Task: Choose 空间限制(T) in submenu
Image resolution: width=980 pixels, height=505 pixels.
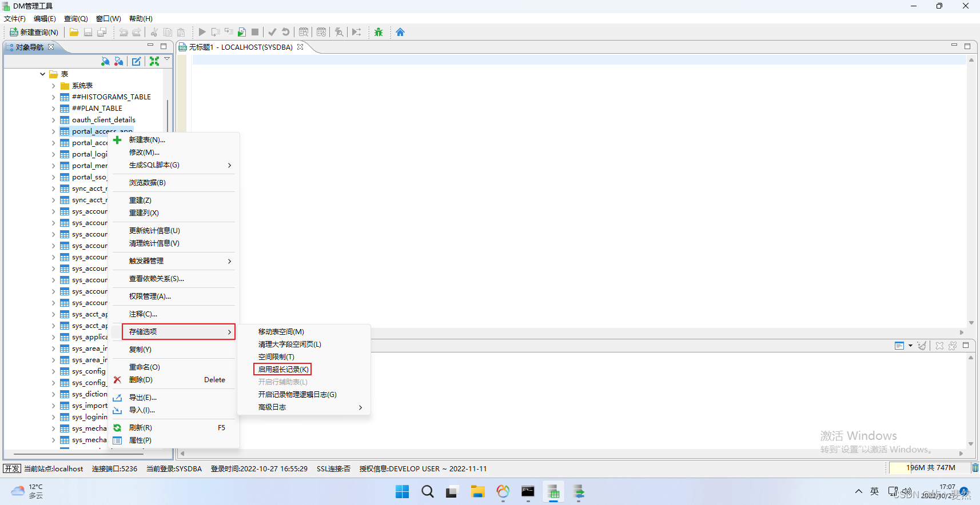Action: [x=304, y=357]
